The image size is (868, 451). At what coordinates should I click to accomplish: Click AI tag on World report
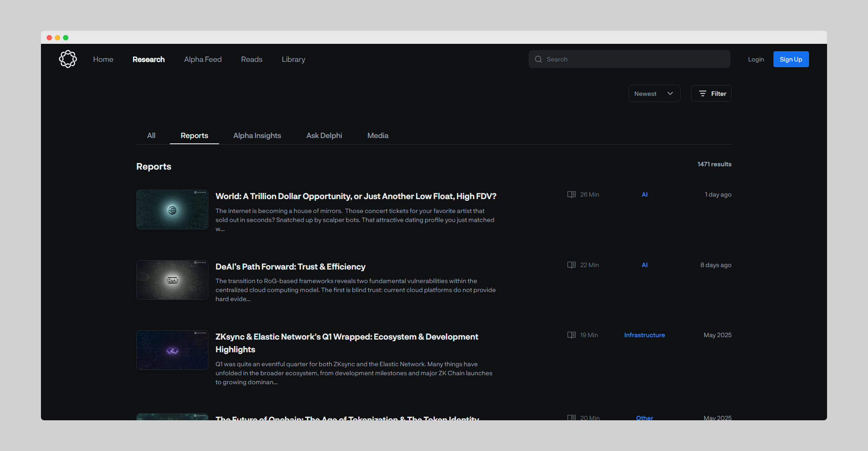pyautogui.click(x=644, y=195)
